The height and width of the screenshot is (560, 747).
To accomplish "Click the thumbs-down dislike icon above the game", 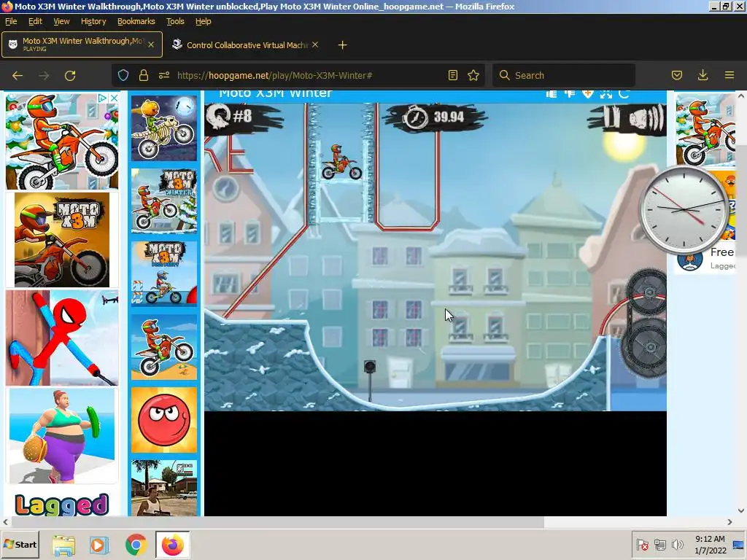I will click(x=569, y=94).
